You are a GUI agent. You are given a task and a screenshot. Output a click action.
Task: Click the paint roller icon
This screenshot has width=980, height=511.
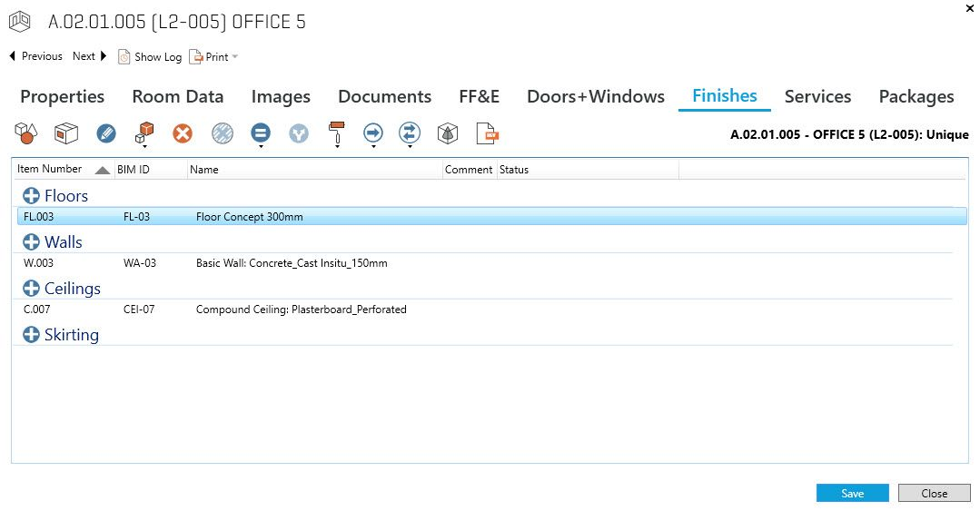(x=337, y=134)
